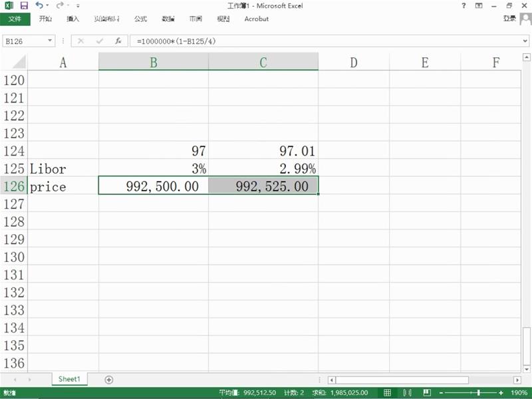
Task: Click the Save icon in quick access toolbar
Action: click(x=24, y=5)
